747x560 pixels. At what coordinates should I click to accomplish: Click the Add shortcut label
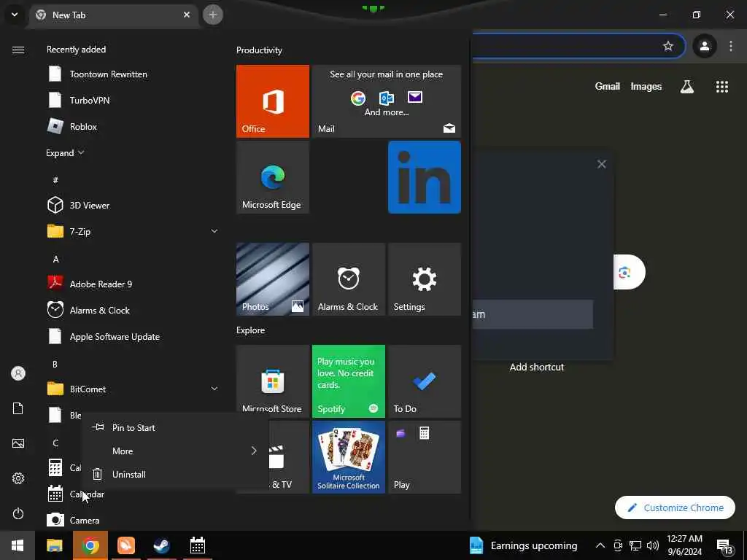537,367
